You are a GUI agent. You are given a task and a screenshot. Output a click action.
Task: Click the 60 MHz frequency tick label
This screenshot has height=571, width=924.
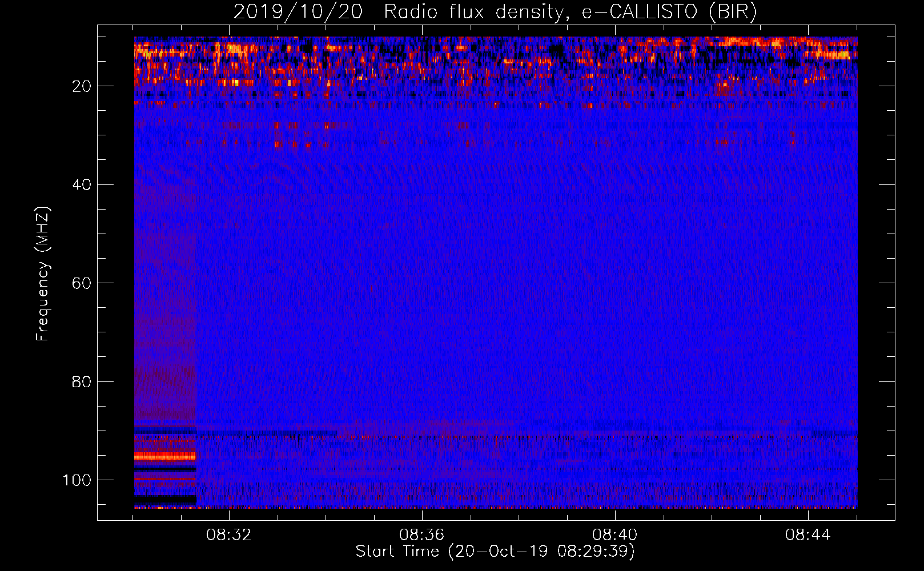point(82,283)
